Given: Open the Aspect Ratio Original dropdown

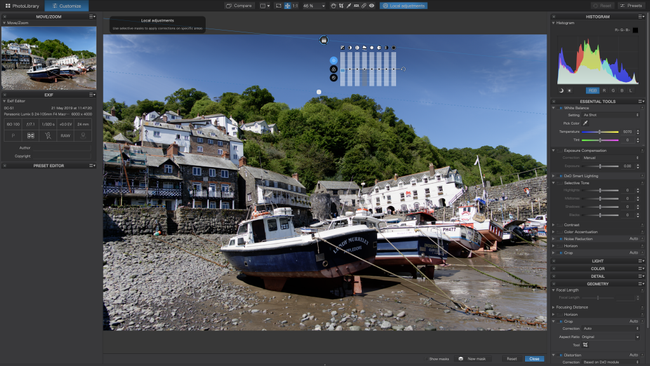Looking at the screenshot, I should 611,337.
